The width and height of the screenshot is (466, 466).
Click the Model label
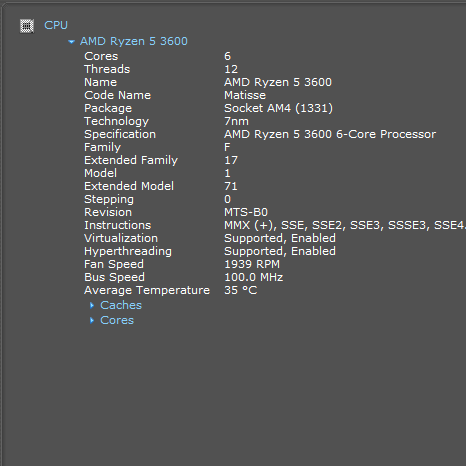[100, 173]
